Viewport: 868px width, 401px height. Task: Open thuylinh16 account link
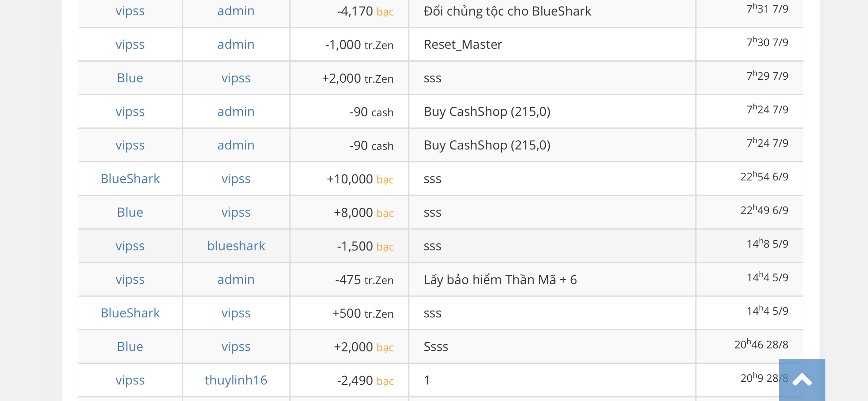coord(236,380)
